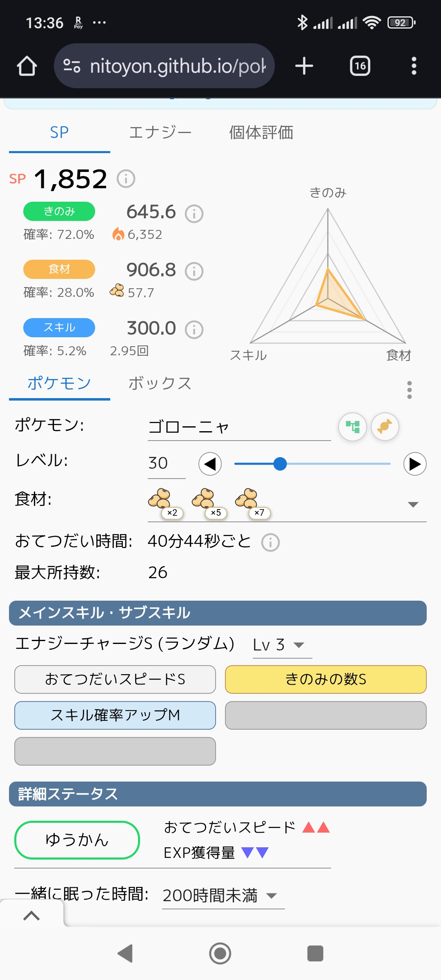Switch to the ボックス tab
The width and height of the screenshot is (441, 980).
point(160,384)
